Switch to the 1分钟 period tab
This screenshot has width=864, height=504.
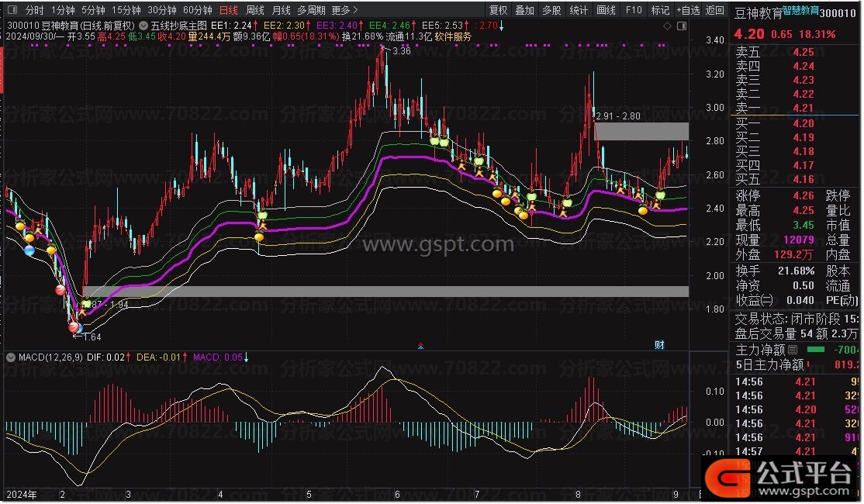pos(63,10)
